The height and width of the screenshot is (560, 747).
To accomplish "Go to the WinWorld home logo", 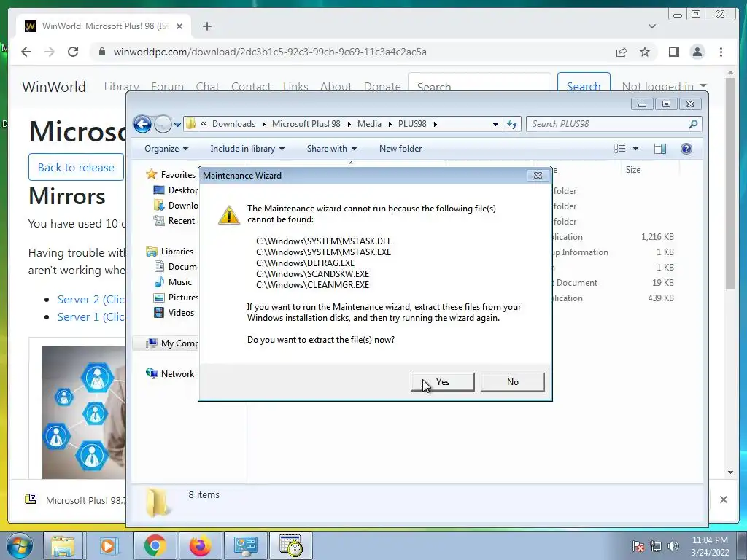I will (x=54, y=87).
